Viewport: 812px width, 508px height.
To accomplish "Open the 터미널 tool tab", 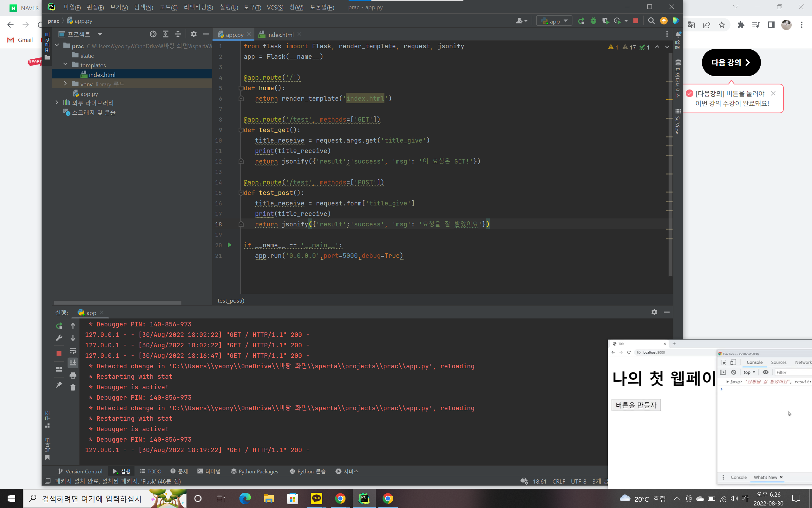I will pyautogui.click(x=209, y=471).
